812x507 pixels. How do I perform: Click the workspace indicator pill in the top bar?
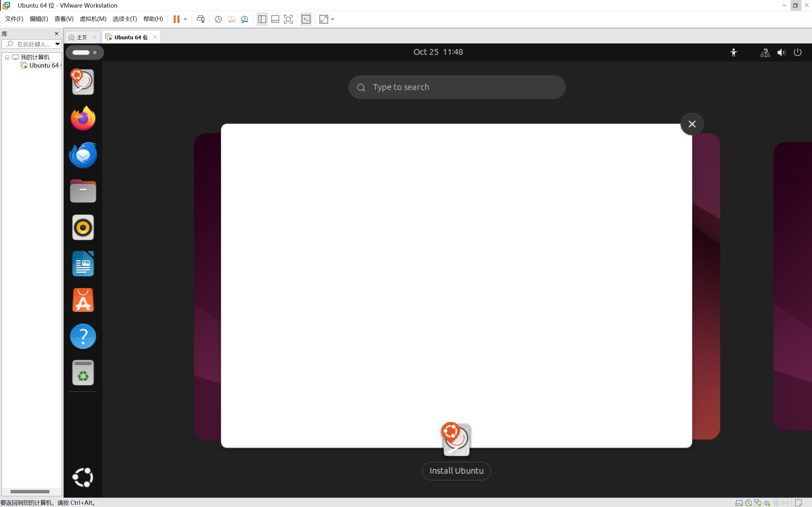[x=84, y=52]
